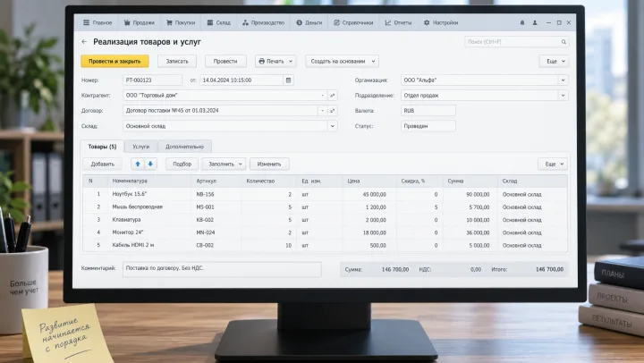Viewport: 644px width, 363px height.
Task: Click the date field 14.04.2024 10:15:00
Action: tap(241, 80)
